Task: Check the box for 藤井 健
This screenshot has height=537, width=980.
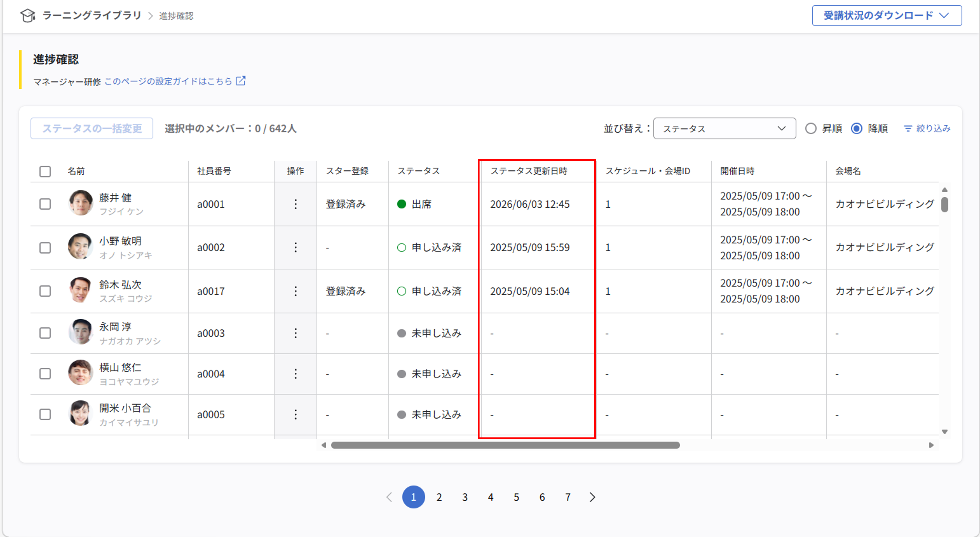Action: tap(45, 204)
